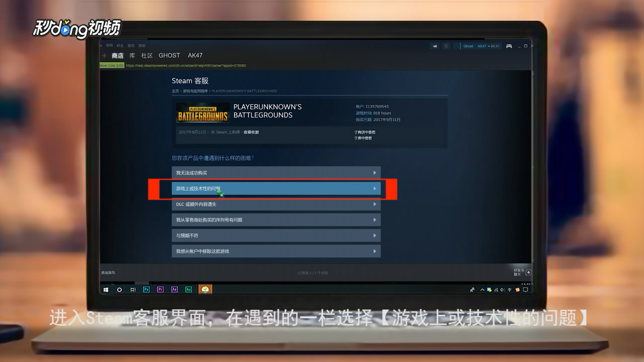The width and height of the screenshot is (644, 362).
Task: Open 好友与聊天 friends and chat
Action: coord(522,272)
